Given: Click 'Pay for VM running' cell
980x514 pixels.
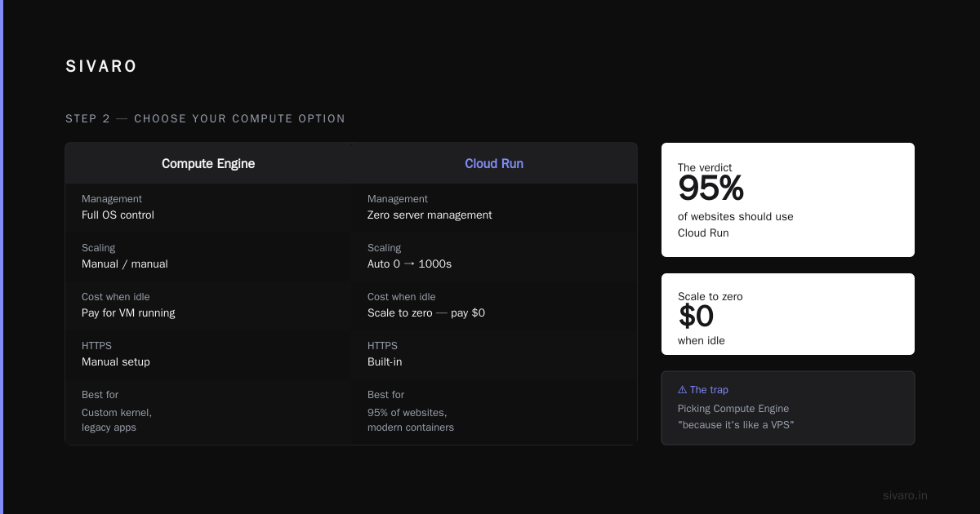Looking at the screenshot, I should (x=128, y=313).
